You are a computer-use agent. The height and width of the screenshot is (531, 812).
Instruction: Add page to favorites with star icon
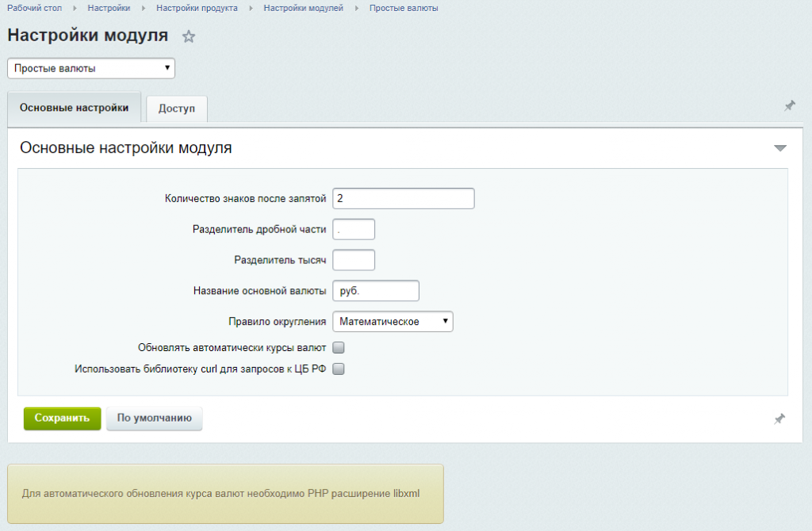[189, 36]
